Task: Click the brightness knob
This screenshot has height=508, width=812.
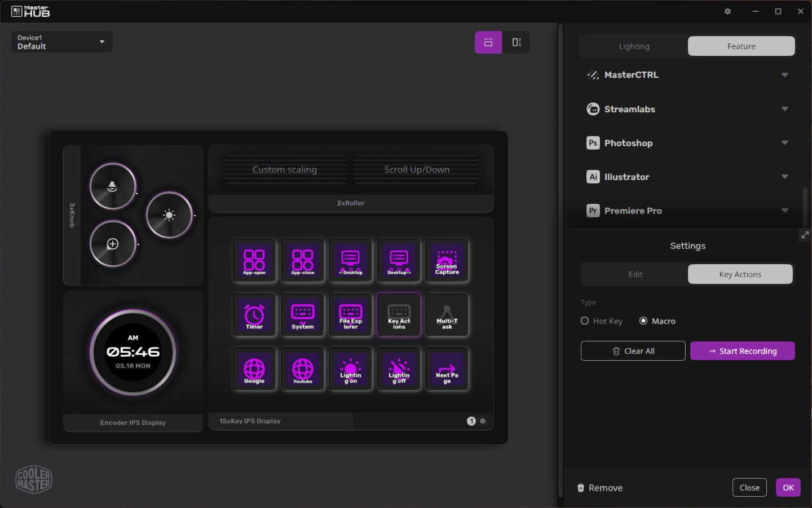Action: pyautogui.click(x=169, y=215)
